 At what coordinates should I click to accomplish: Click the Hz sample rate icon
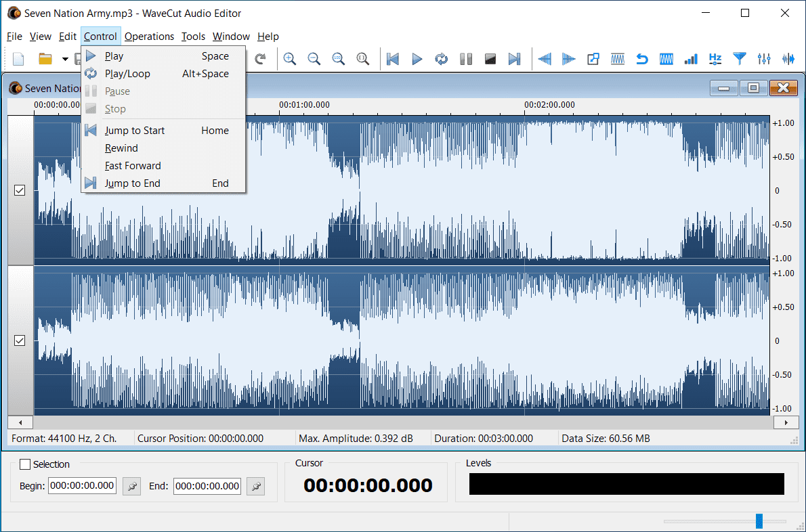click(715, 59)
